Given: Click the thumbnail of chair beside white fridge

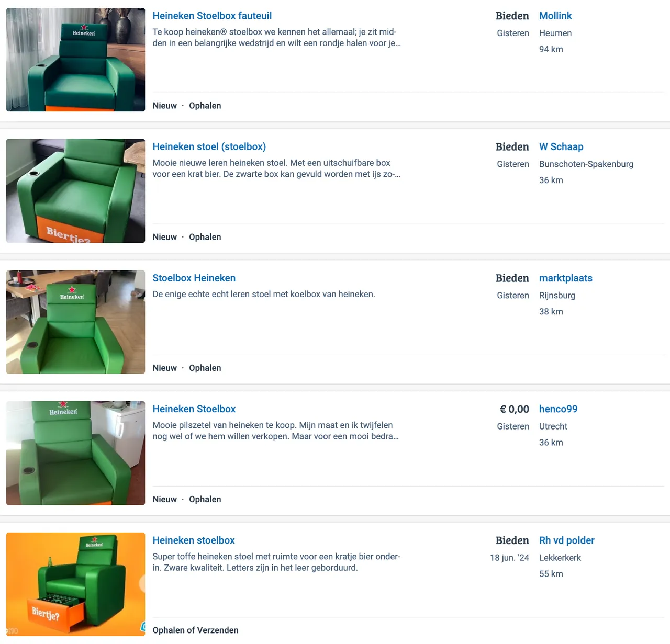Looking at the screenshot, I should (x=75, y=453).
